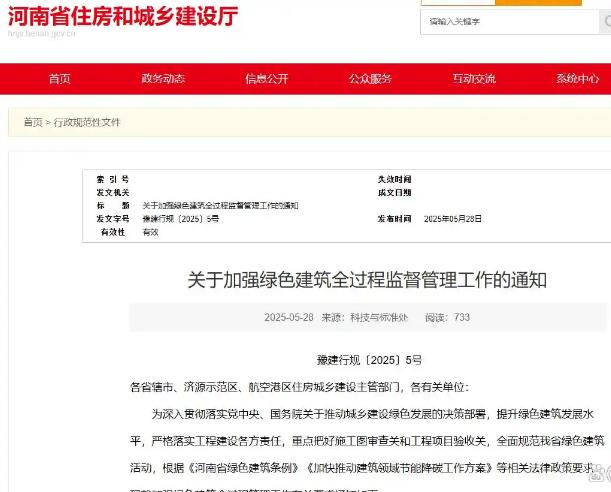Focus the keyword search input field
The image size is (611, 492).
click(x=500, y=22)
